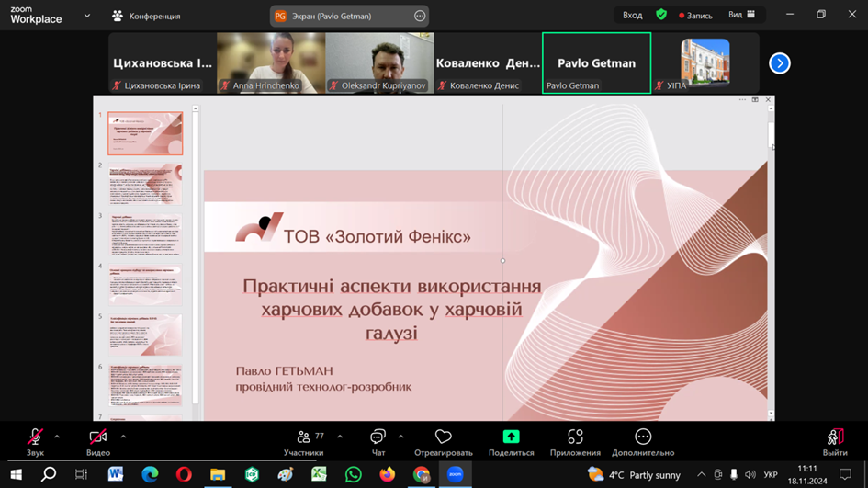The height and width of the screenshot is (488, 868).
Task: Open the Чат chat panel
Action: [378, 442]
